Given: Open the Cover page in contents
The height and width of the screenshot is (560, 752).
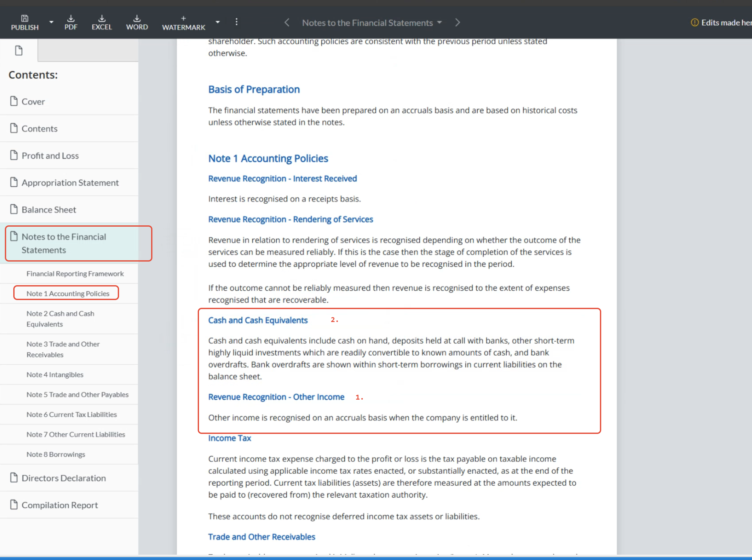Looking at the screenshot, I should tap(33, 101).
